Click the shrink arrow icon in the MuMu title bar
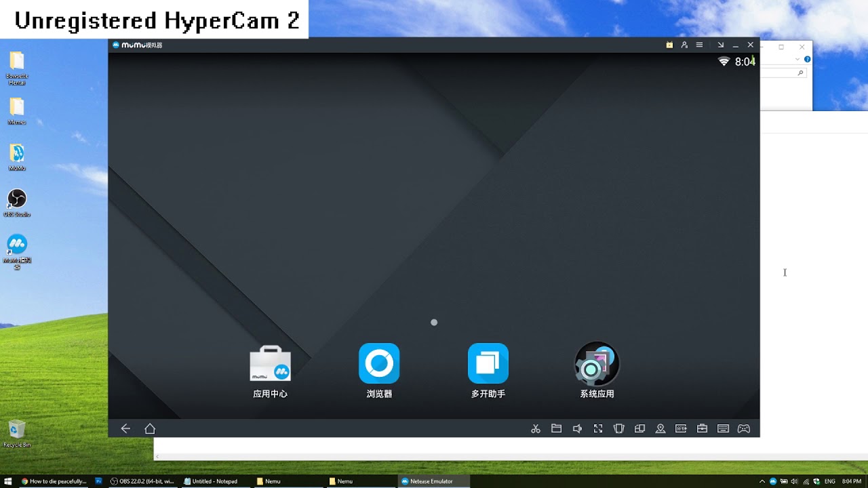The width and height of the screenshot is (868, 488). click(x=721, y=45)
